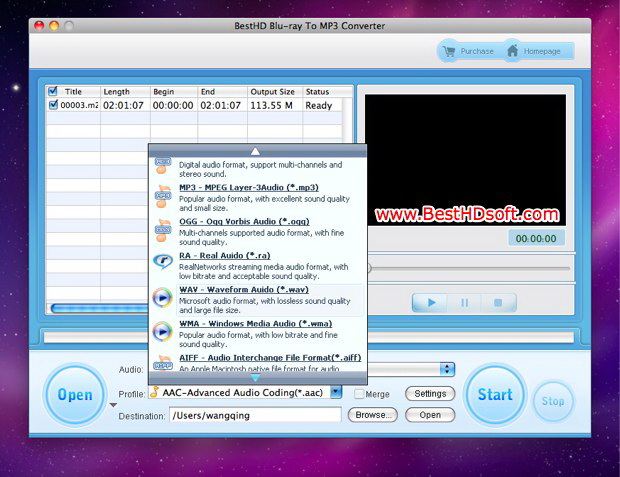Expand the small arrow below Open button

[x=113, y=405]
